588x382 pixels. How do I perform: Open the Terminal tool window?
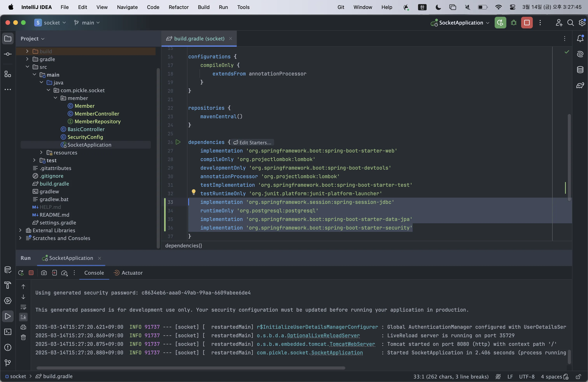coord(8,332)
